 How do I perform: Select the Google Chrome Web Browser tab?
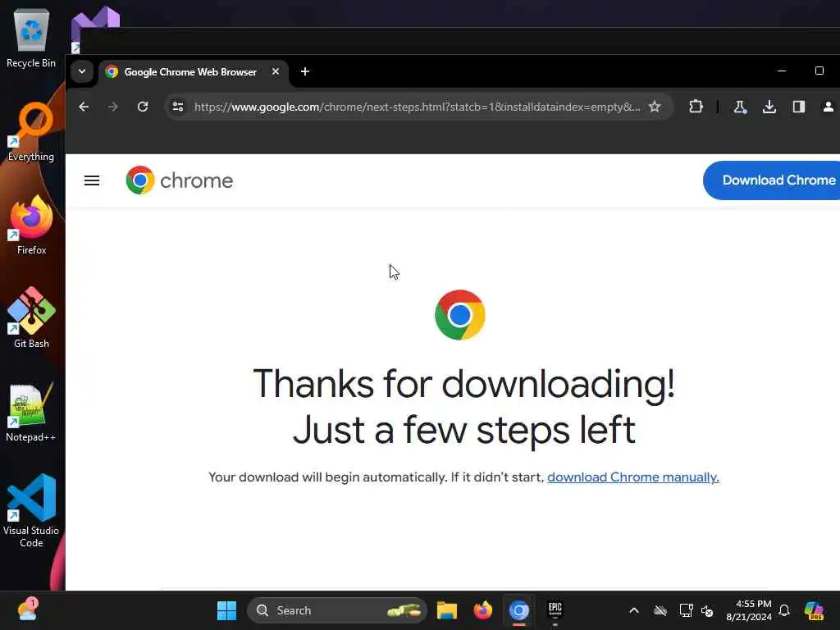193,72
